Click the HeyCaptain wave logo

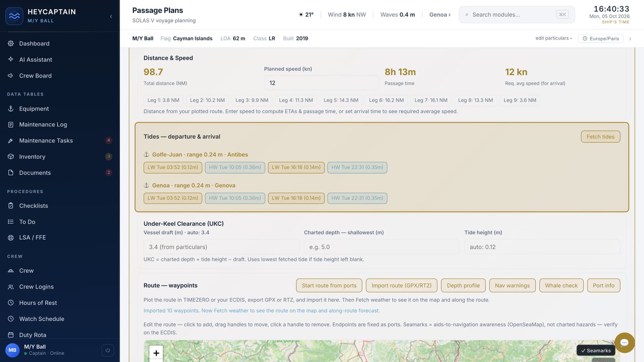click(14, 16)
